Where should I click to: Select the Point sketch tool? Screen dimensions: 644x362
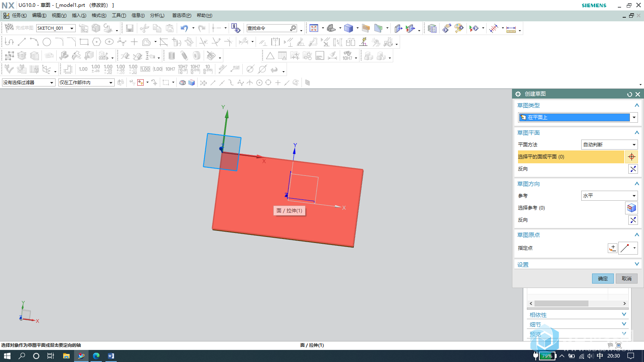[x=134, y=42]
